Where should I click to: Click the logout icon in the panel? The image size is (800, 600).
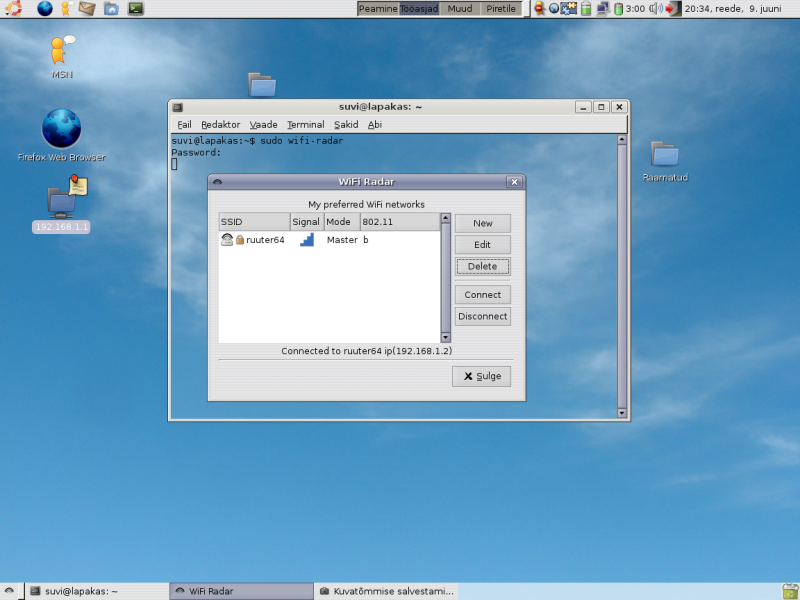[x=673, y=8]
